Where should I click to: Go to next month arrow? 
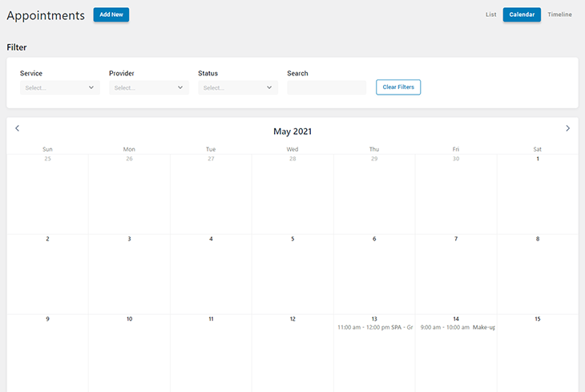point(567,128)
